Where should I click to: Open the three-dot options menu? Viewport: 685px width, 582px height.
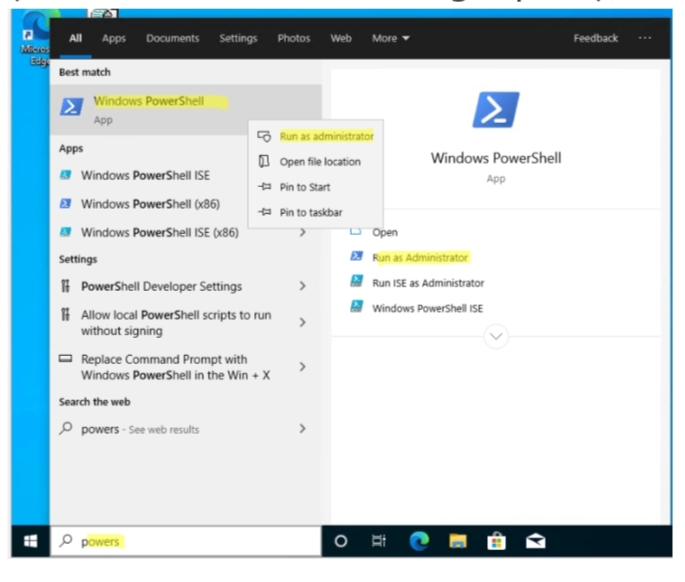click(645, 38)
